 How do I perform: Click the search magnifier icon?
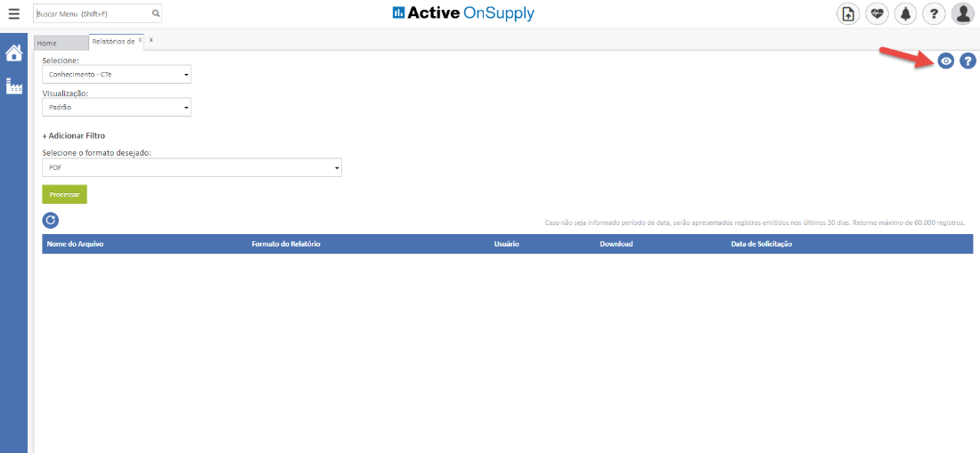156,13
